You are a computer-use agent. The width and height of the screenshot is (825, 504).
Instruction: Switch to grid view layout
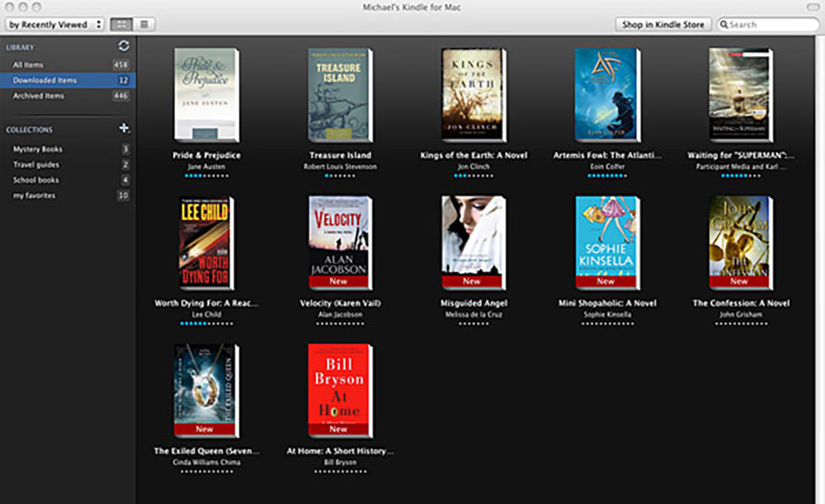coord(121,24)
